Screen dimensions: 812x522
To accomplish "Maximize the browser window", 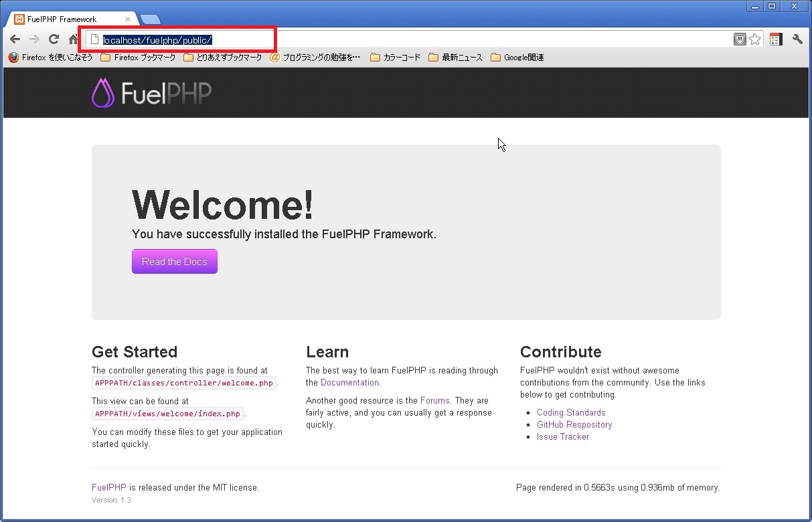I will point(772,6).
